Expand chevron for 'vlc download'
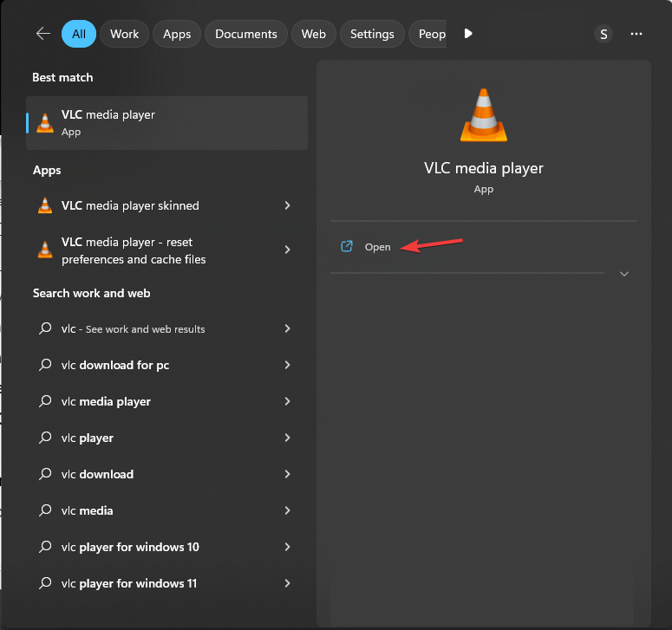The image size is (672, 630). 287,474
